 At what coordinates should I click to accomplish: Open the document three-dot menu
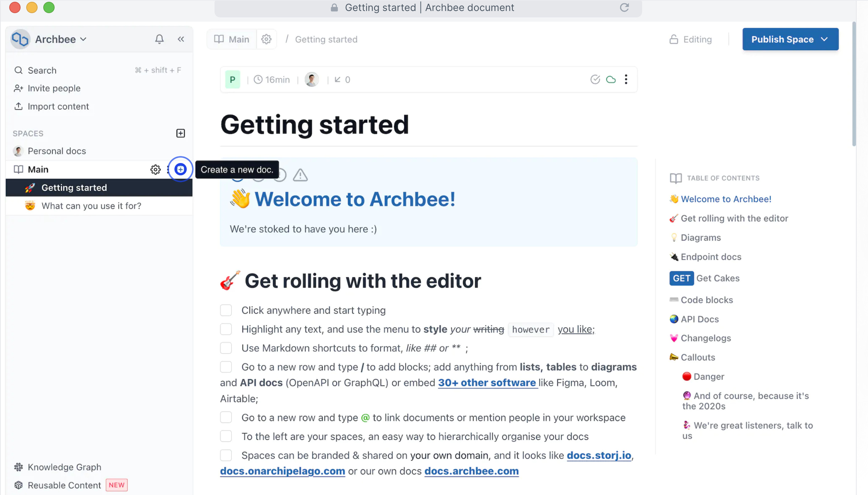point(626,79)
